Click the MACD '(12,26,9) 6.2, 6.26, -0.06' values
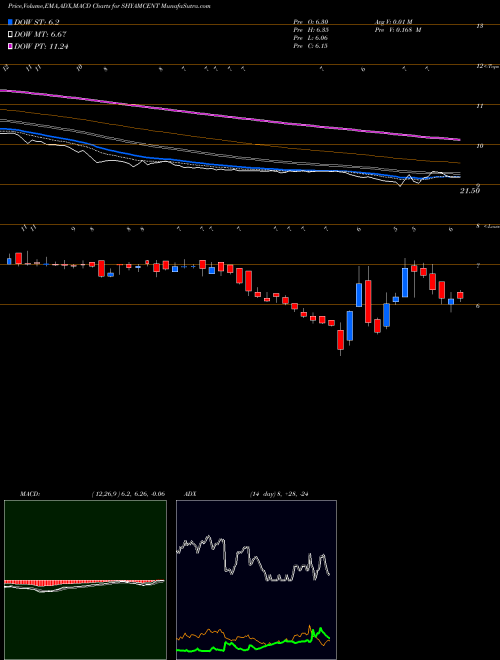Image resolution: width=500 pixels, height=660 pixels. pyautogui.click(x=128, y=494)
